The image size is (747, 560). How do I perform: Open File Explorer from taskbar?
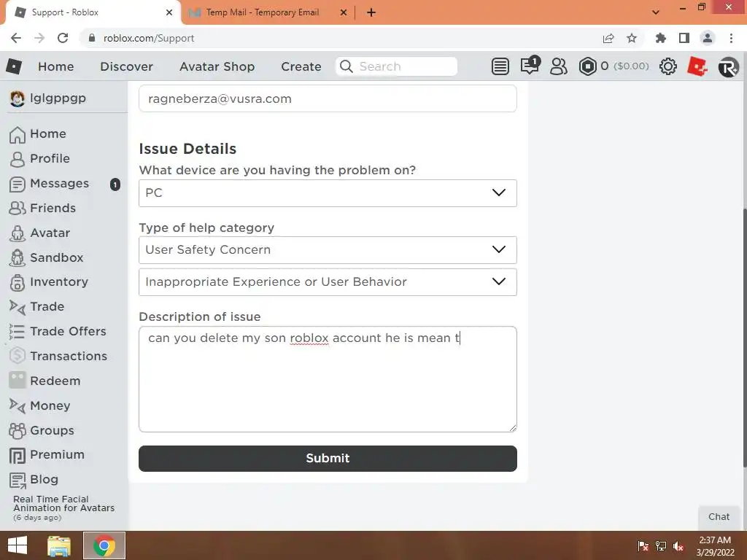[59, 545]
